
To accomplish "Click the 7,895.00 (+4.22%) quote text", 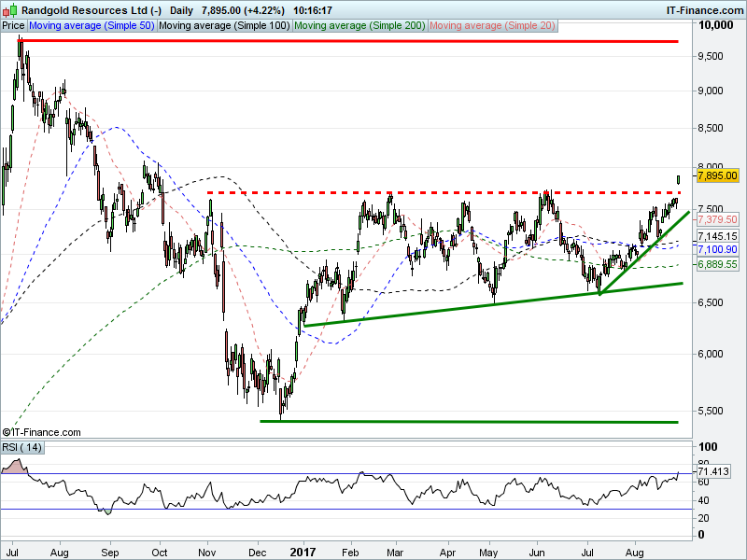I will (x=243, y=10).
